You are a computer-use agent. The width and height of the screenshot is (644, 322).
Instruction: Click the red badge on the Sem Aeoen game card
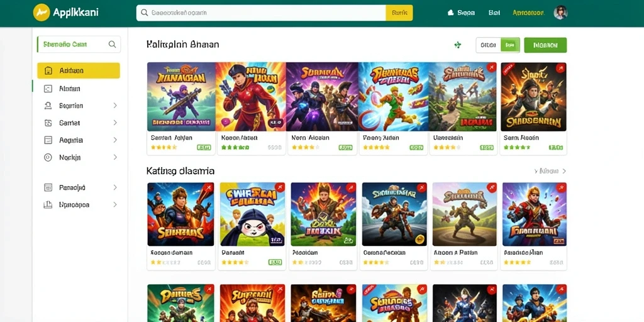point(560,68)
